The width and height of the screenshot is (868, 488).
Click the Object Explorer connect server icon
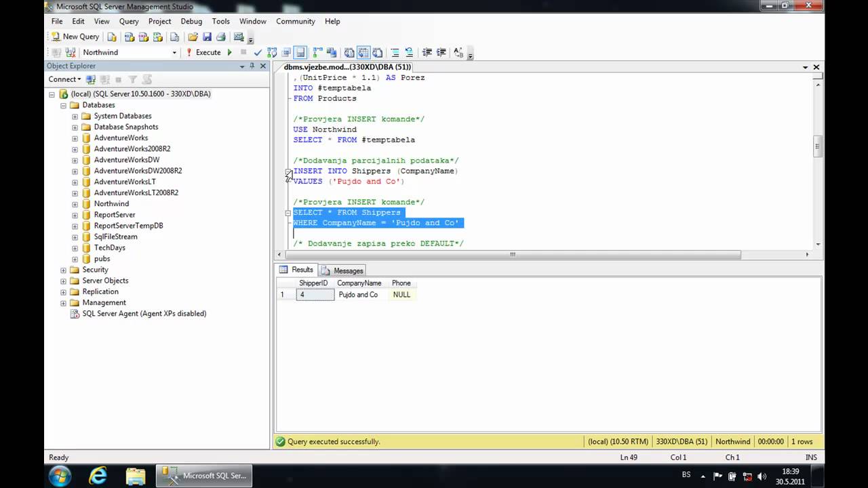(x=90, y=79)
